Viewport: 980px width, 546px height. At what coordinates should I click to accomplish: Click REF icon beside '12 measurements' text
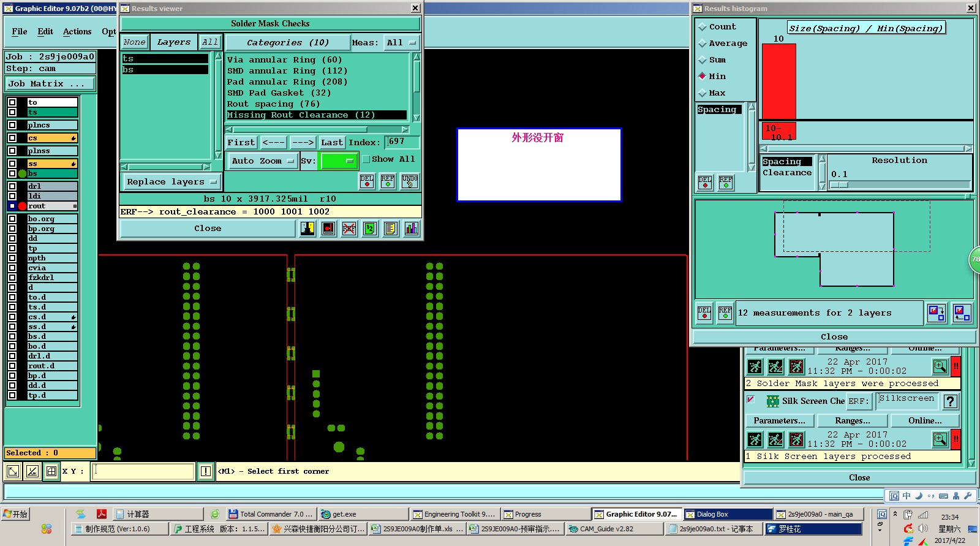(725, 313)
